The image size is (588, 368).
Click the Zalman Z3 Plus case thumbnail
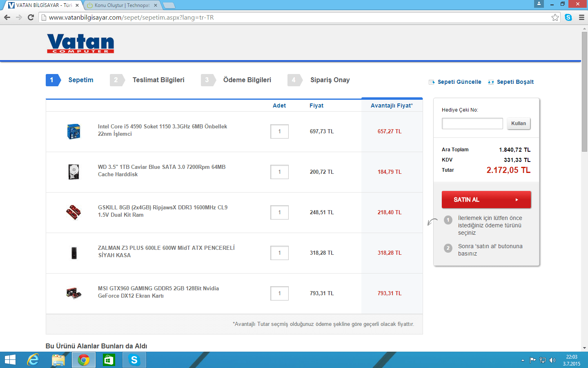pos(74,253)
